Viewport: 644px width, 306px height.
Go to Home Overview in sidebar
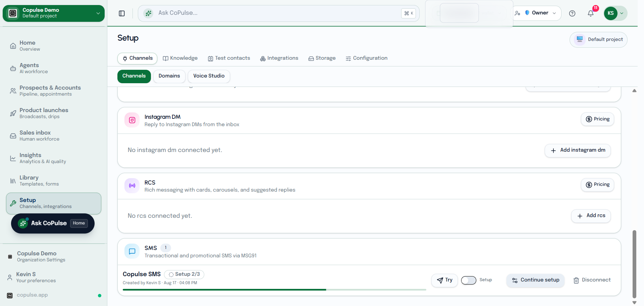coord(54,46)
